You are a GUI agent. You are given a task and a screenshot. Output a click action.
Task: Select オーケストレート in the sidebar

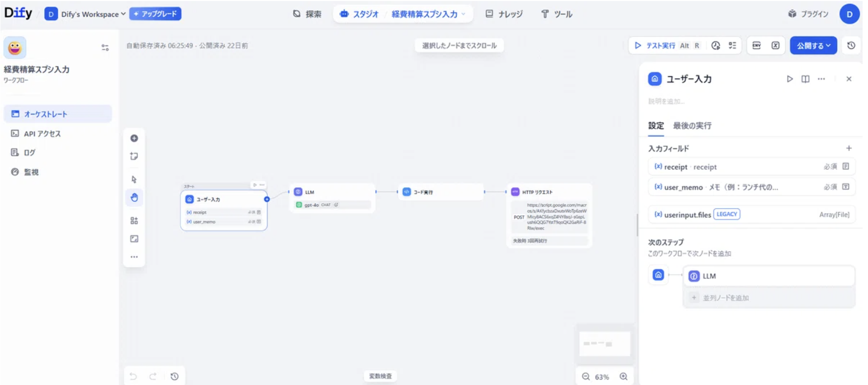pyautogui.click(x=58, y=114)
